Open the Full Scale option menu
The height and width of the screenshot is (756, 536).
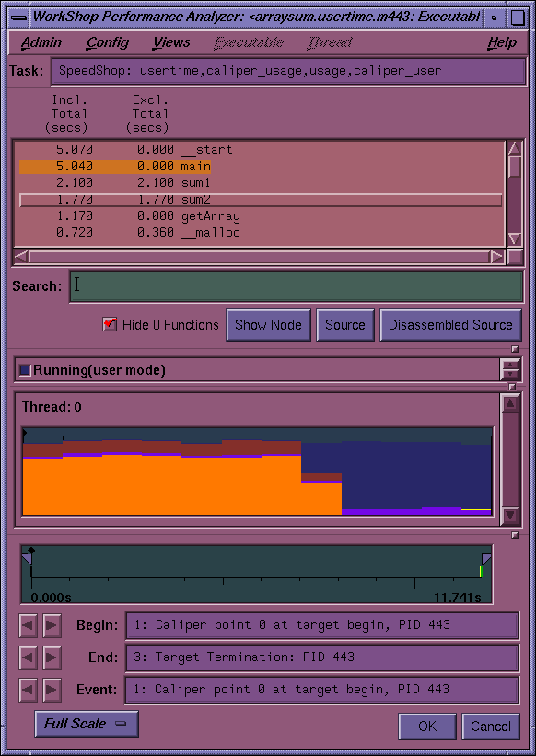tap(87, 724)
